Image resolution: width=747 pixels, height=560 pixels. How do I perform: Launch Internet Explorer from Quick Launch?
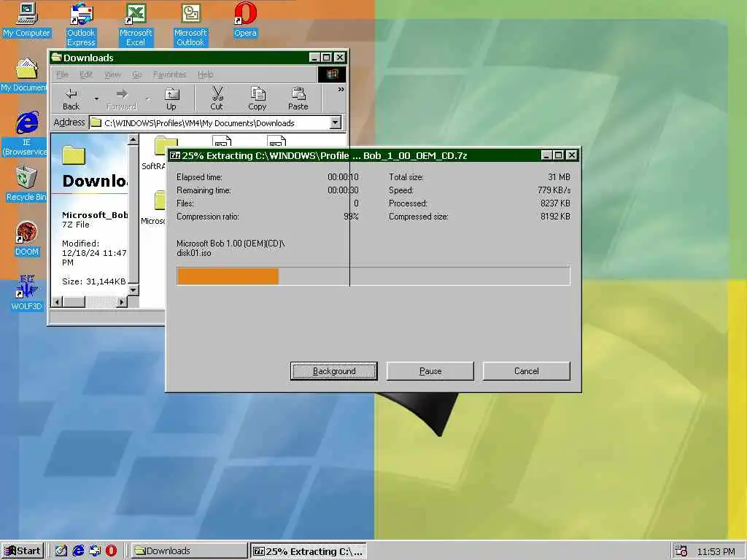pyautogui.click(x=78, y=551)
